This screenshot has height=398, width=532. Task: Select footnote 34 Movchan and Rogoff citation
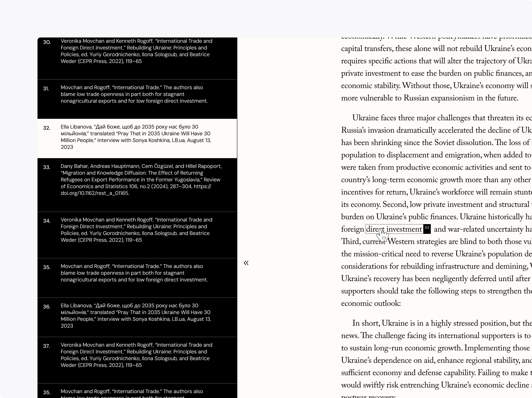click(x=137, y=235)
